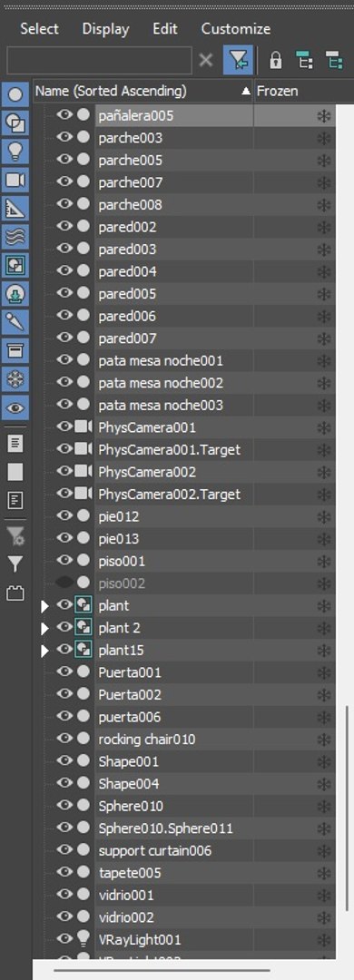Click Display All list icon in sidebar
This screenshot has height=980, width=354.
[15, 443]
